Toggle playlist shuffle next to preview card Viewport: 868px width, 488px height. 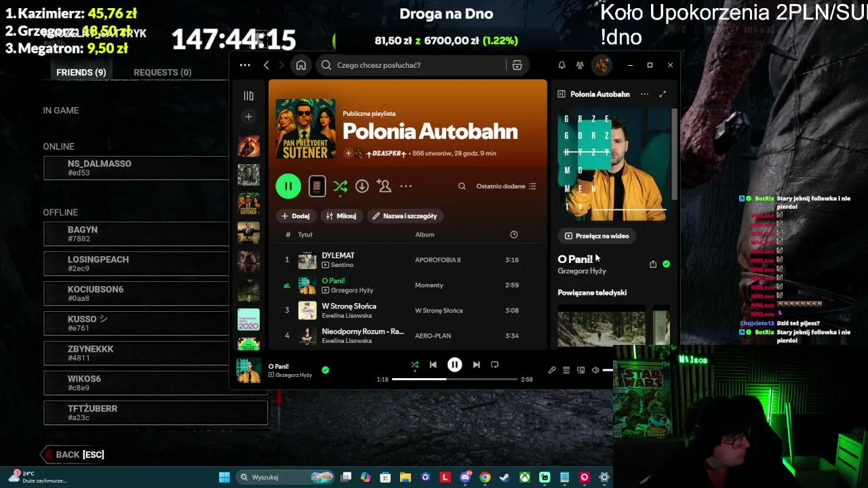click(340, 186)
